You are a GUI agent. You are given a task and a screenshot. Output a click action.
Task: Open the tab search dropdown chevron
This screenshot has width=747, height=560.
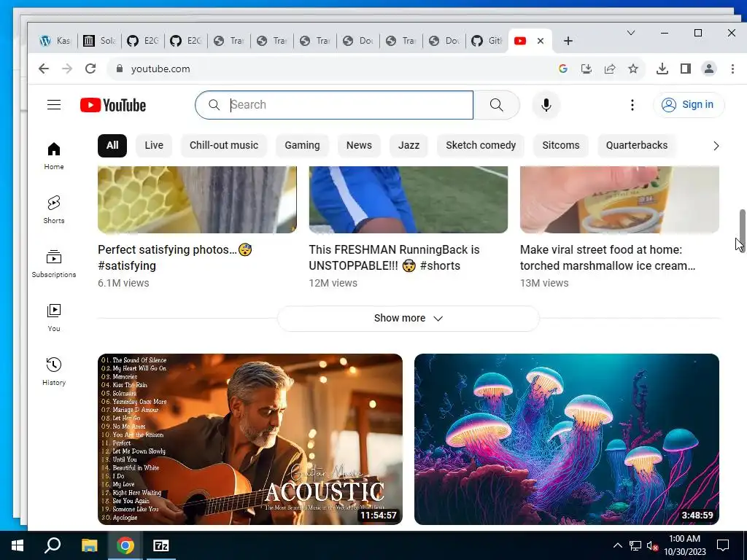(631, 33)
